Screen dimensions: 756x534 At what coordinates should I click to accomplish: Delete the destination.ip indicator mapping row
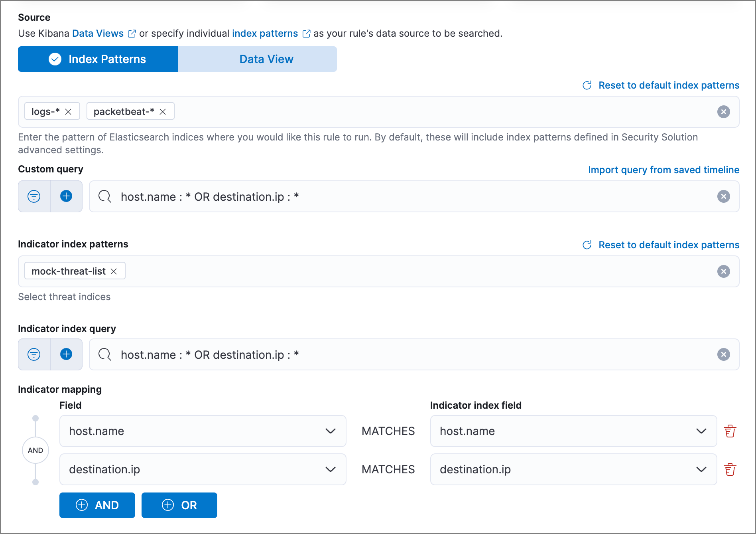pyautogui.click(x=730, y=469)
